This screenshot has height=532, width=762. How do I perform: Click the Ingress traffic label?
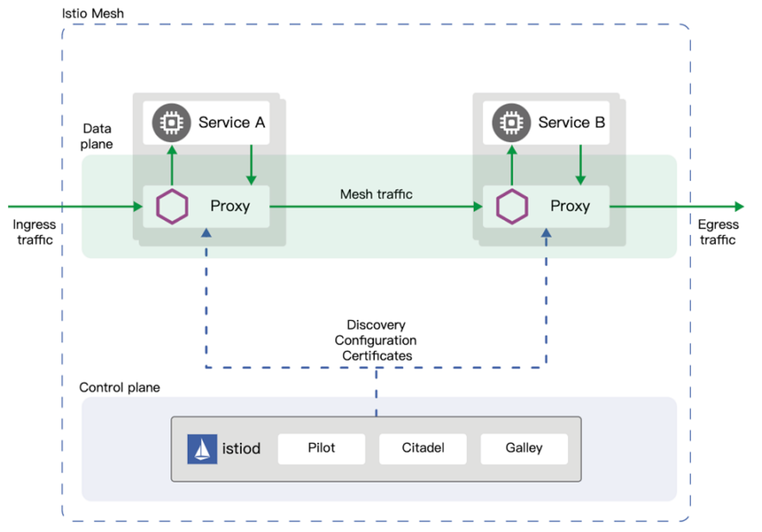coord(34,232)
